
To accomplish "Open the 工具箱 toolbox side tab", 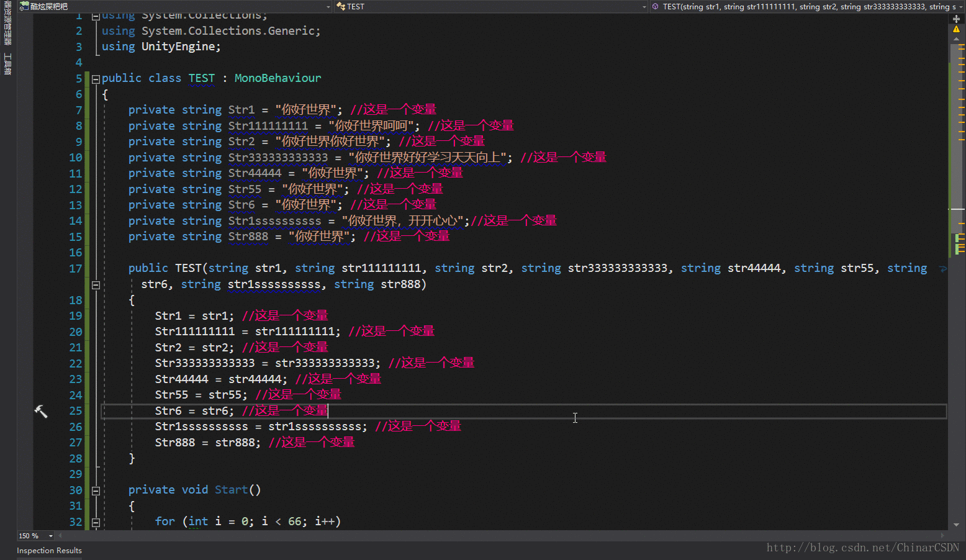I will [8, 64].
